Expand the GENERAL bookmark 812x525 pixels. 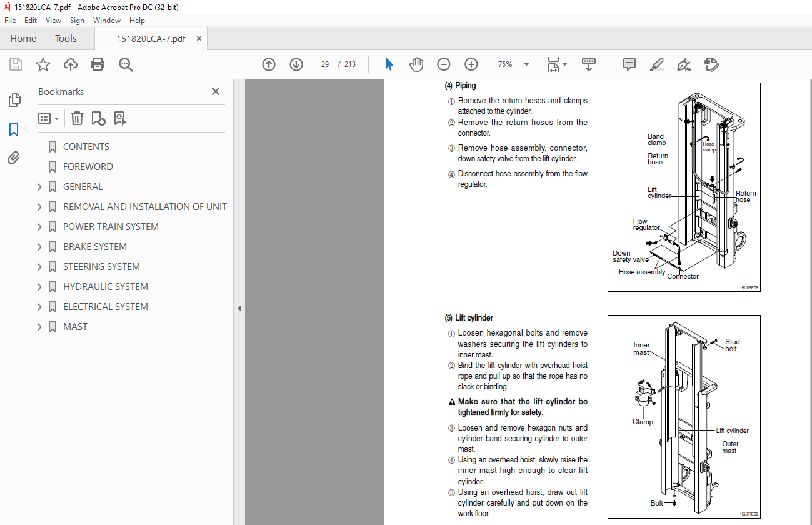point(39,187)
